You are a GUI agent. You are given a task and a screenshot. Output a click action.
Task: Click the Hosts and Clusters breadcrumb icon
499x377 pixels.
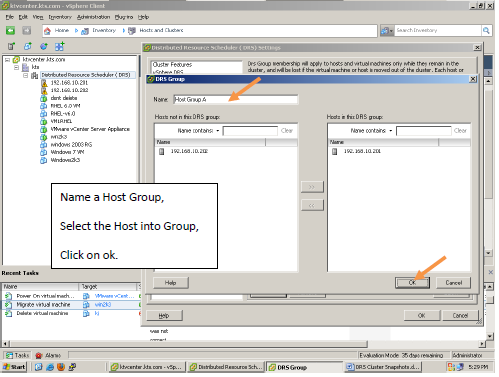[132, 31]
